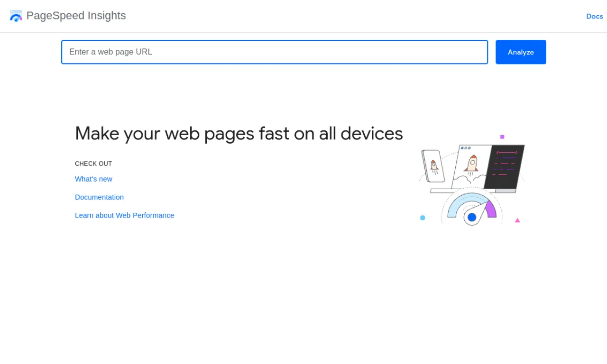607x364 pixels.
Task: Open the What's new link
Action: coord(93,179)
